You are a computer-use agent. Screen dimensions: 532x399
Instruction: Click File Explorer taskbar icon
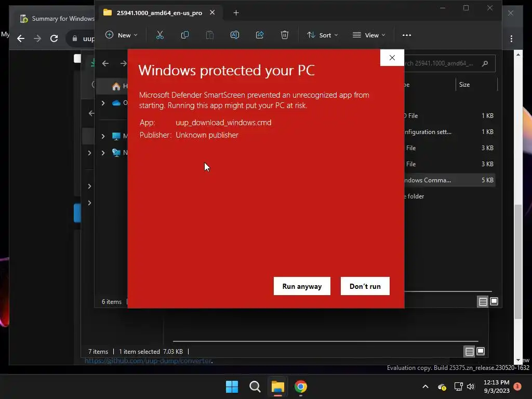tap(277, 387)
